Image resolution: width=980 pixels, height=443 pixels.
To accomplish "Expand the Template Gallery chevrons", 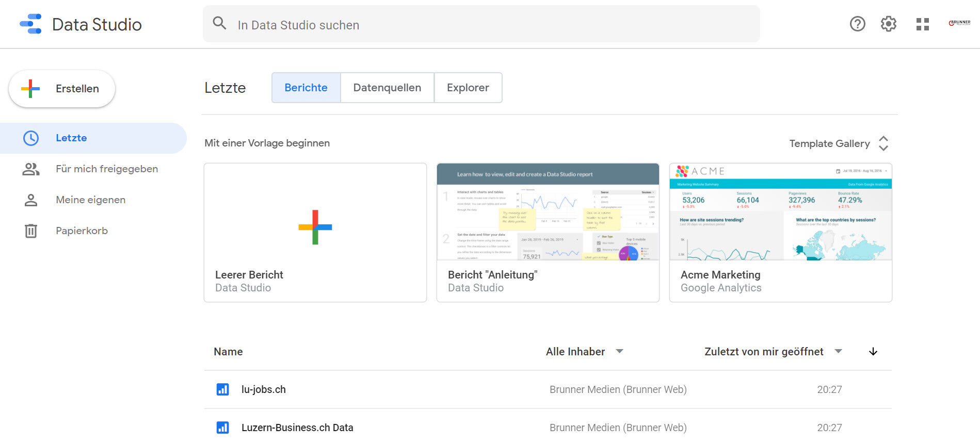I will click(883, 143).
